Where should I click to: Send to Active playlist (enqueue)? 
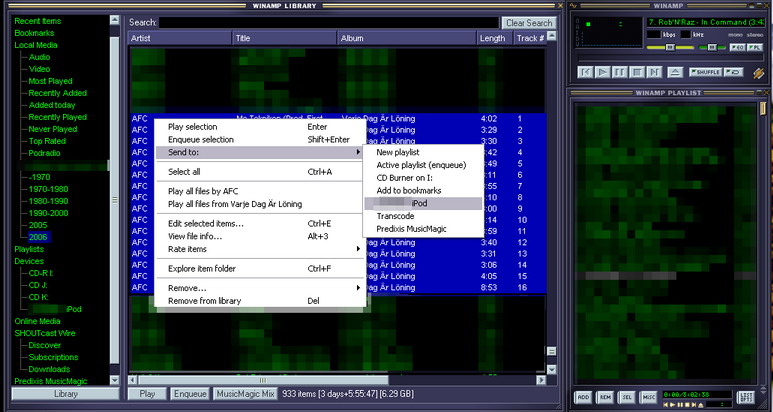tap(423, 165)
